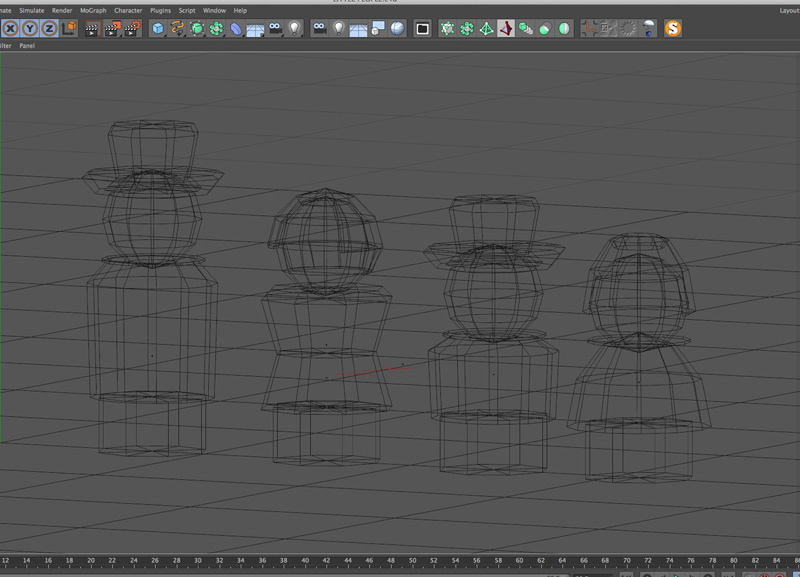Select the green cube with points icon
This screenshot has width=800, height=577.
point(447,29)
